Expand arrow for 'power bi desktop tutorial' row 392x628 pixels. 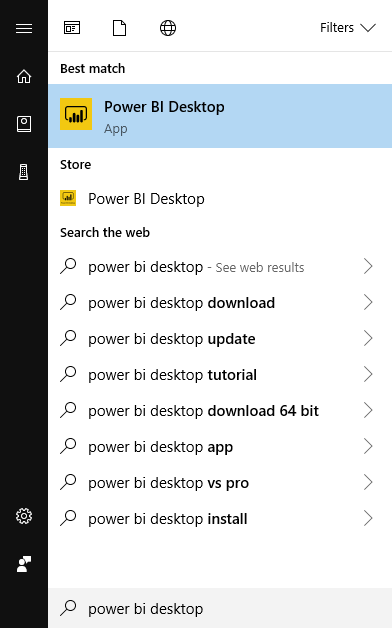click(368, 374)
